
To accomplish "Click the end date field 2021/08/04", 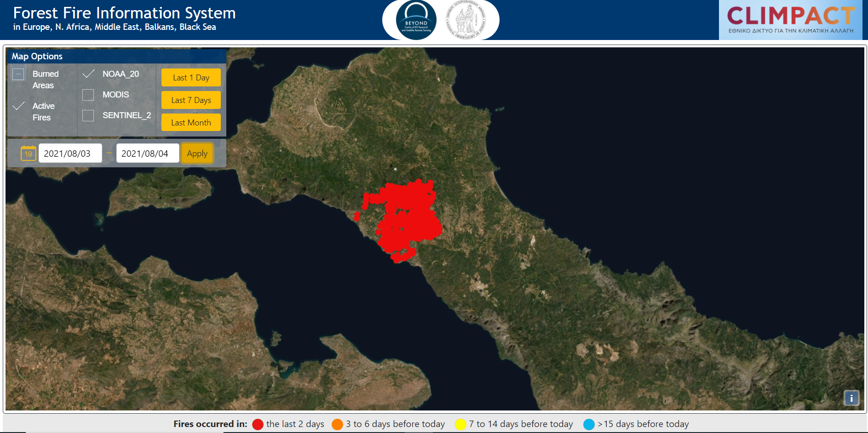I will point(147,154).
